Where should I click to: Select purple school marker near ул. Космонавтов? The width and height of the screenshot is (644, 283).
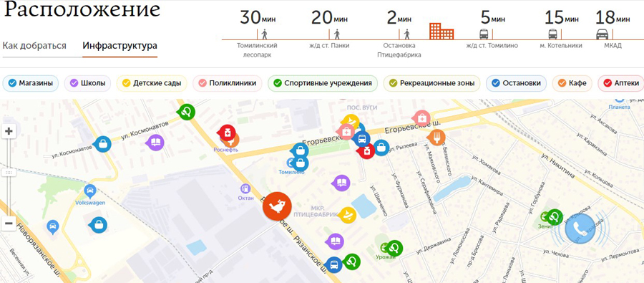tap(155, 143)
